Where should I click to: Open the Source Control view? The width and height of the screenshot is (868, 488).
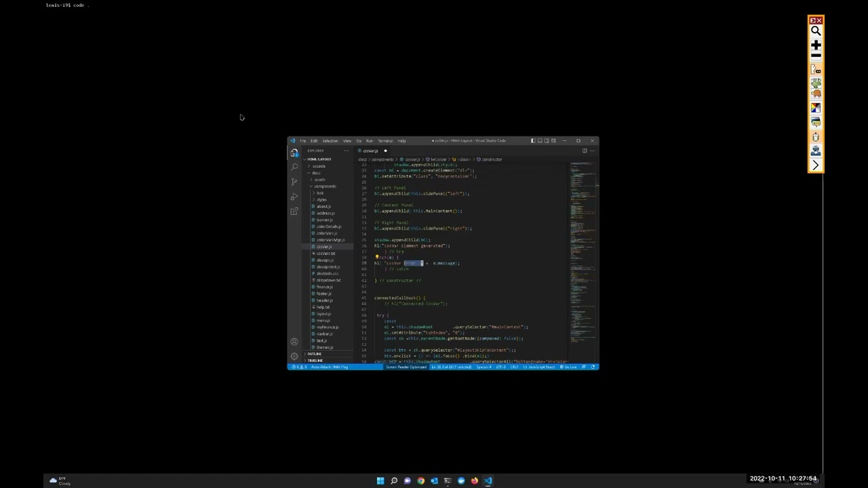[x=294, y=182]
